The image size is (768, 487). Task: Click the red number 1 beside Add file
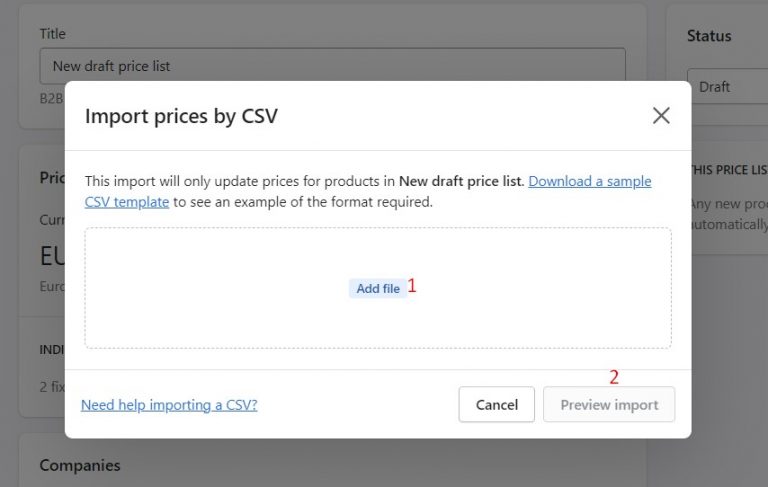tap(411, 286)
